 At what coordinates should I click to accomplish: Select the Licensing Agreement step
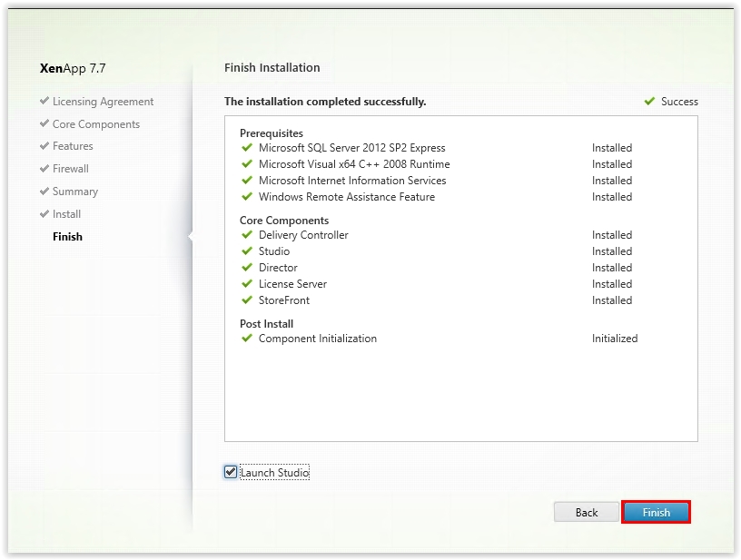pyautogui.click(x=103, y=102)
